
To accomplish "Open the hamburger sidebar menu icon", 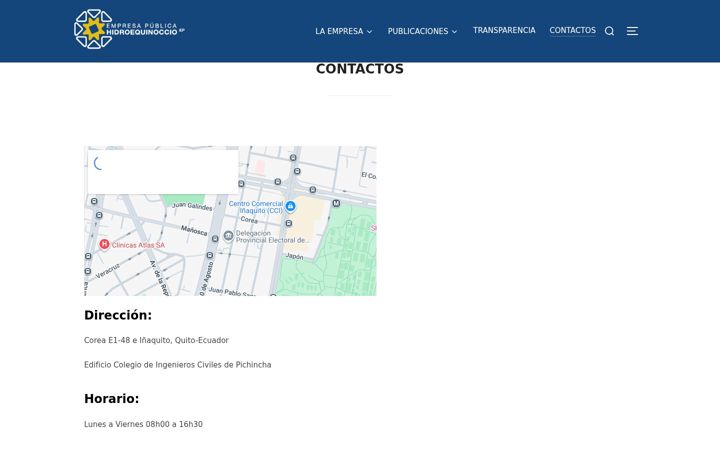I will (x=632, y=31).
